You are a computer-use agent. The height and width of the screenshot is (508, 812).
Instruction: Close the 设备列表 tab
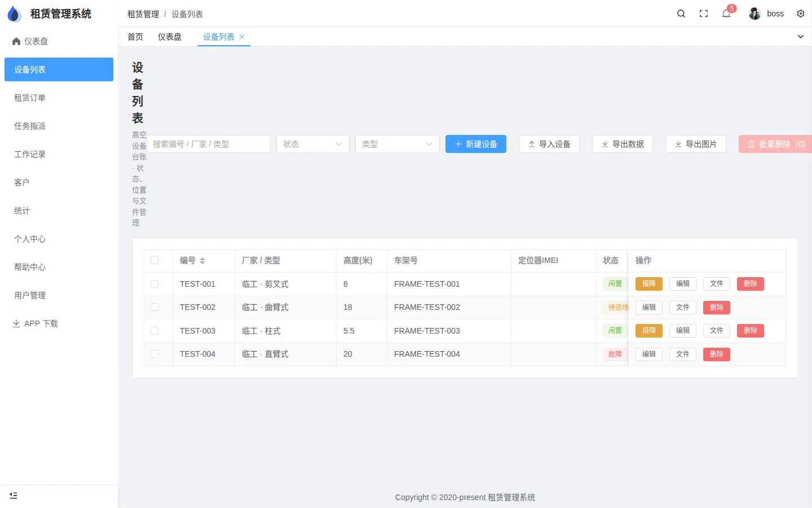click(x=242, y=37)
